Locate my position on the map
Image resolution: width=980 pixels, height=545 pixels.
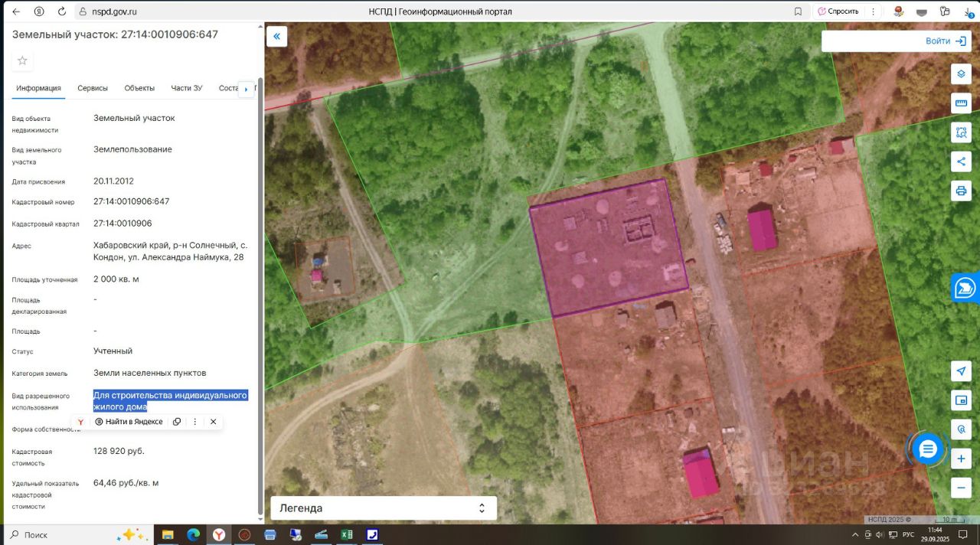click(961, 371)
